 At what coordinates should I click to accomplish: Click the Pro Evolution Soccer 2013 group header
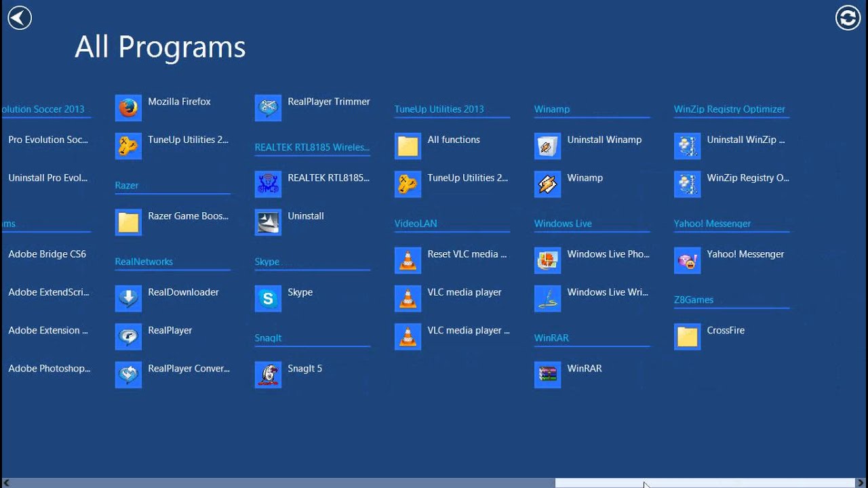(43, 109)
